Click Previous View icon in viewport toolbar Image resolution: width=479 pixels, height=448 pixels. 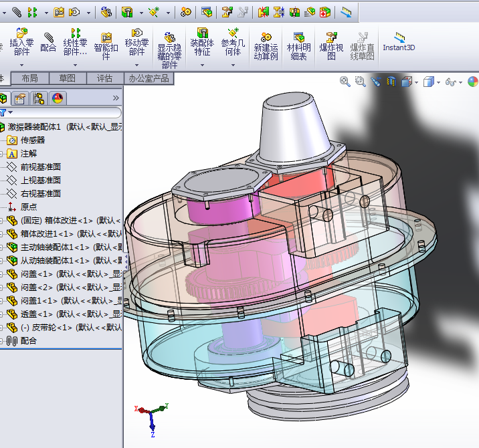[x=376, y=82]
